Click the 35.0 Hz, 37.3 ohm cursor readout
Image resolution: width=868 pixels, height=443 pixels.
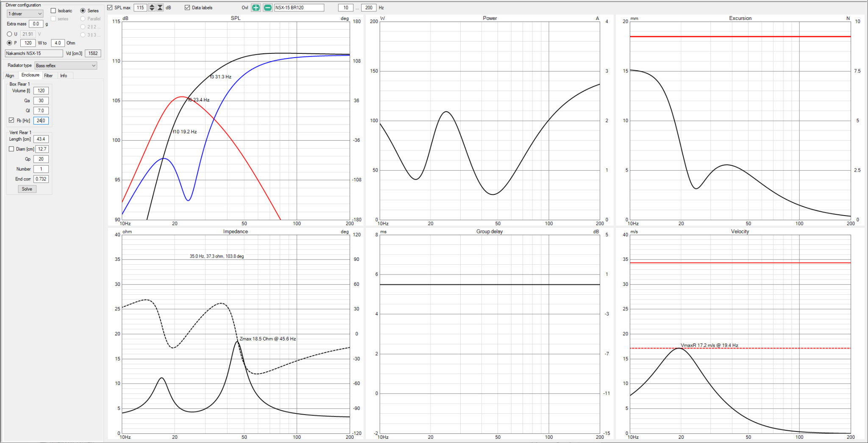[217, 256]
